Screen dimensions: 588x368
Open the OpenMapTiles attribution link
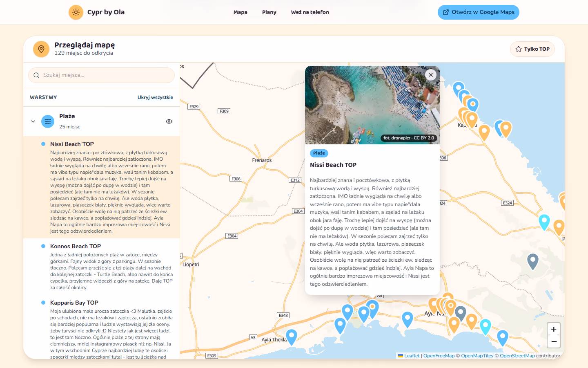pyautogui.click(x=477, y=356)
